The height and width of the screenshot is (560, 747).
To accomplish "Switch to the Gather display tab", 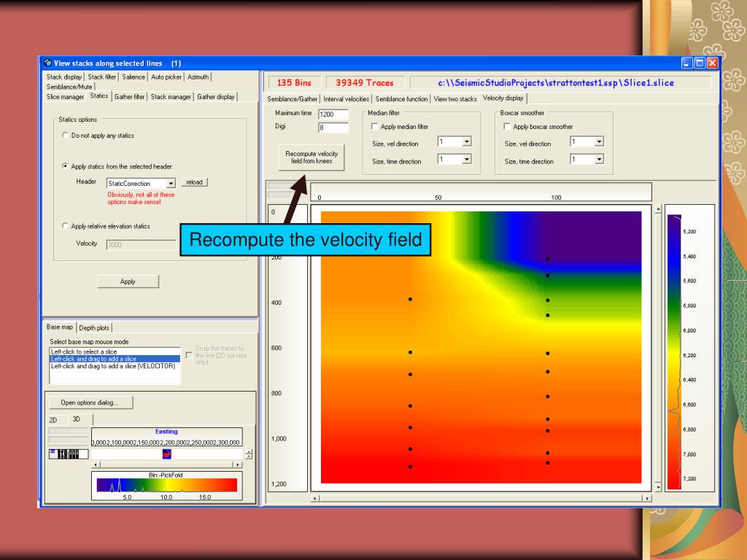I will pyautogui.click(x=216, y=97).
